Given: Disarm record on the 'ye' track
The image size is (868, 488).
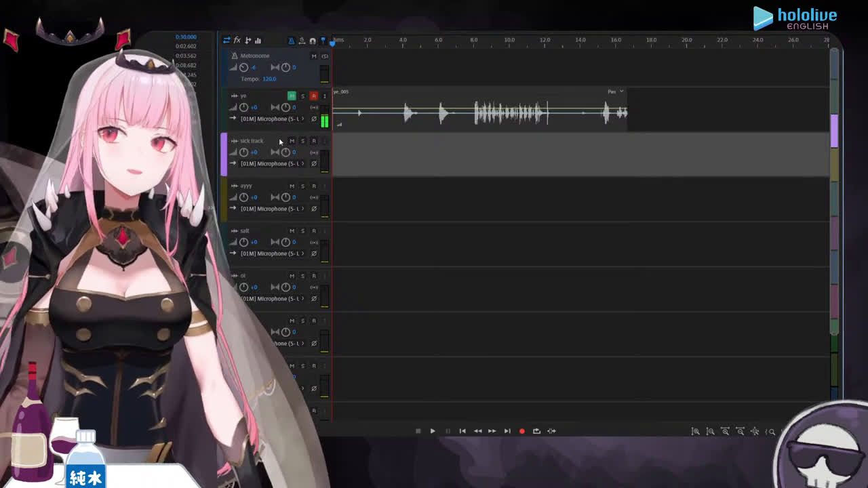Looking at the screenshot, I should pyautogui.click(x=313, y=96).
